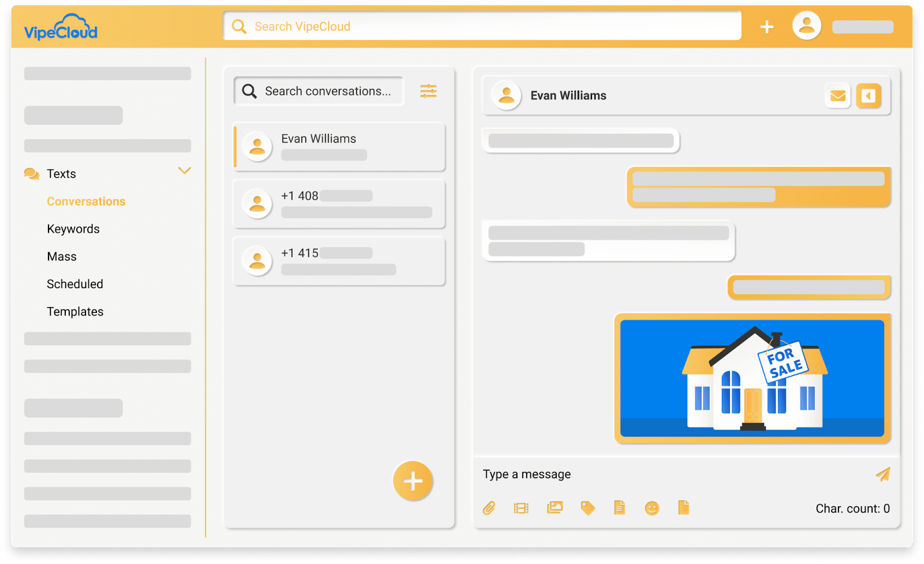Open the plus dropdown in the top bar
This screenshot has width=924, height=564.
pos(767,26)
